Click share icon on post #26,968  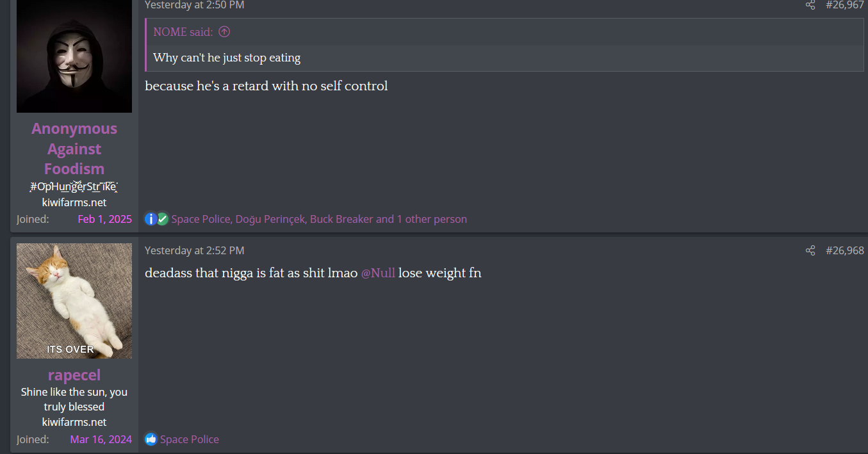pos(810,250)
